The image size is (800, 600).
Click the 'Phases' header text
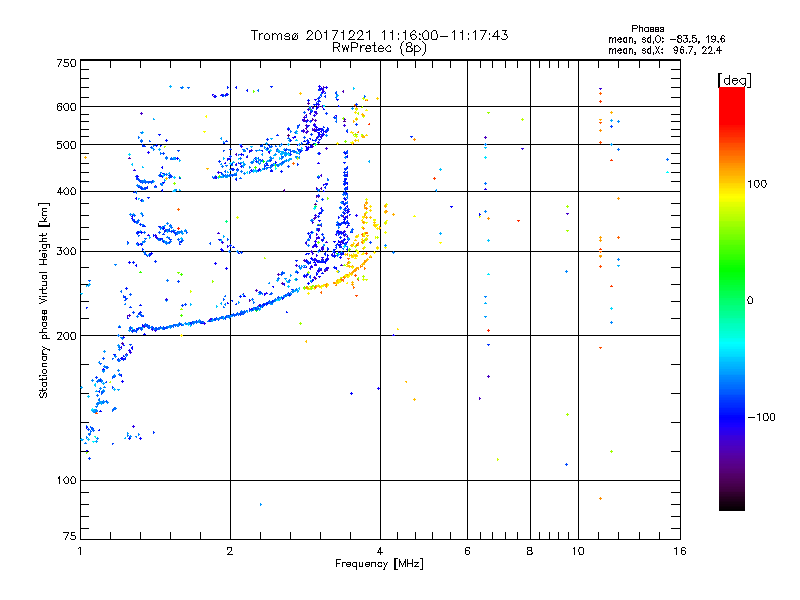(647, 29)
